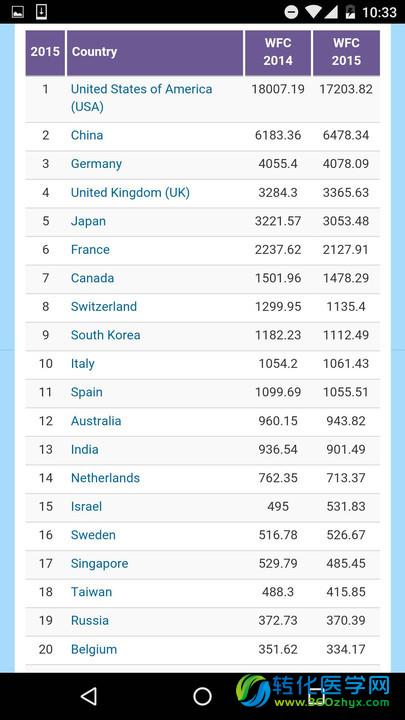This screenshot has width=405, height=720.
Task: Tap the 10:33 clock in status bar
Action: pos(379,12)
